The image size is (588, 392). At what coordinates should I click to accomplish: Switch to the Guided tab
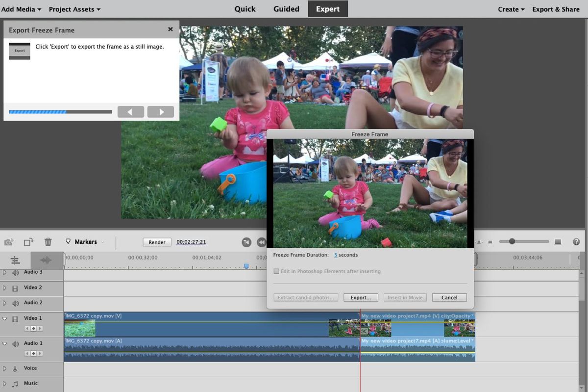point(286,9)
